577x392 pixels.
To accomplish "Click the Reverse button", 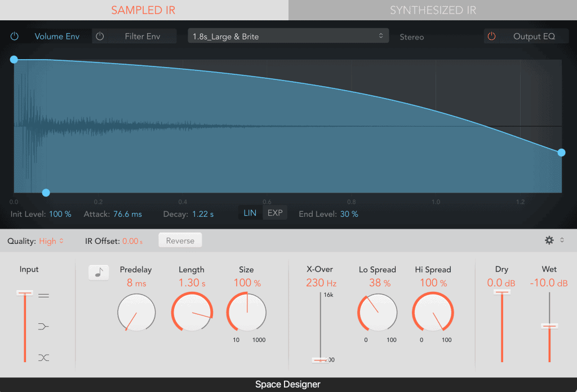I will coord(180,240).
